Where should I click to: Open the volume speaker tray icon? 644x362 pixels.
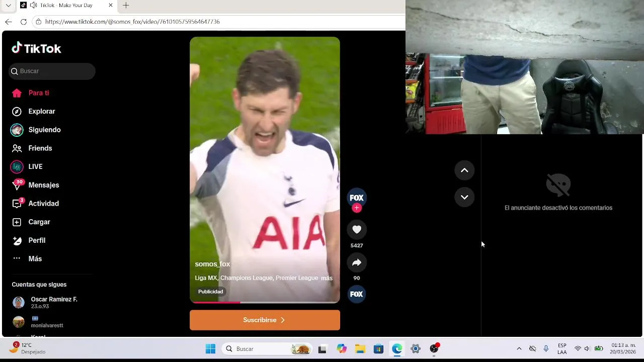coord(587,348)
